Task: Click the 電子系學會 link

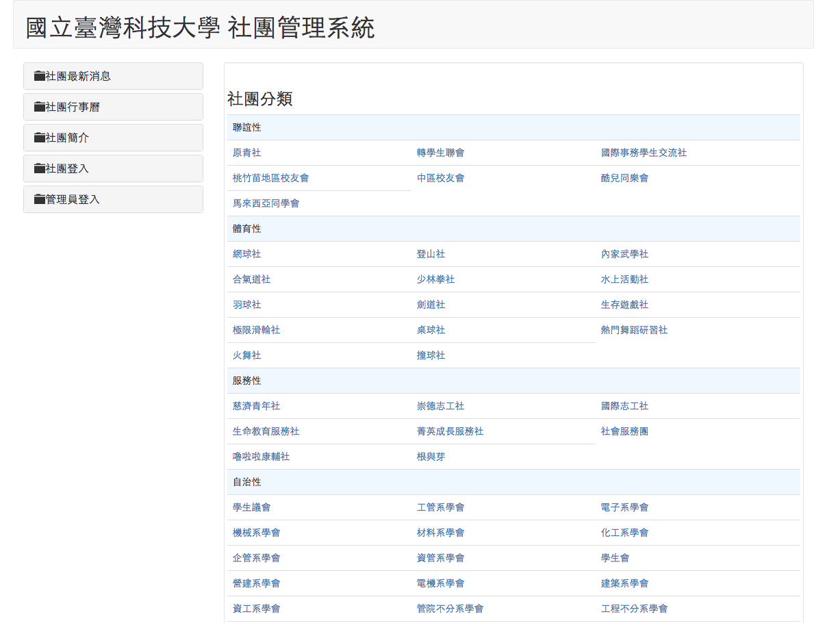Action: click(x=624, y=507)
